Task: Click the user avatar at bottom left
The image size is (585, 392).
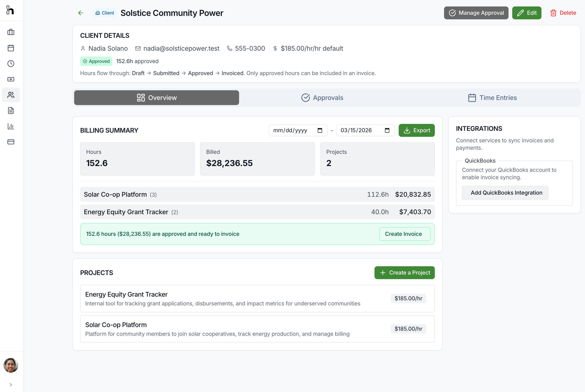Action: (11, 365)
